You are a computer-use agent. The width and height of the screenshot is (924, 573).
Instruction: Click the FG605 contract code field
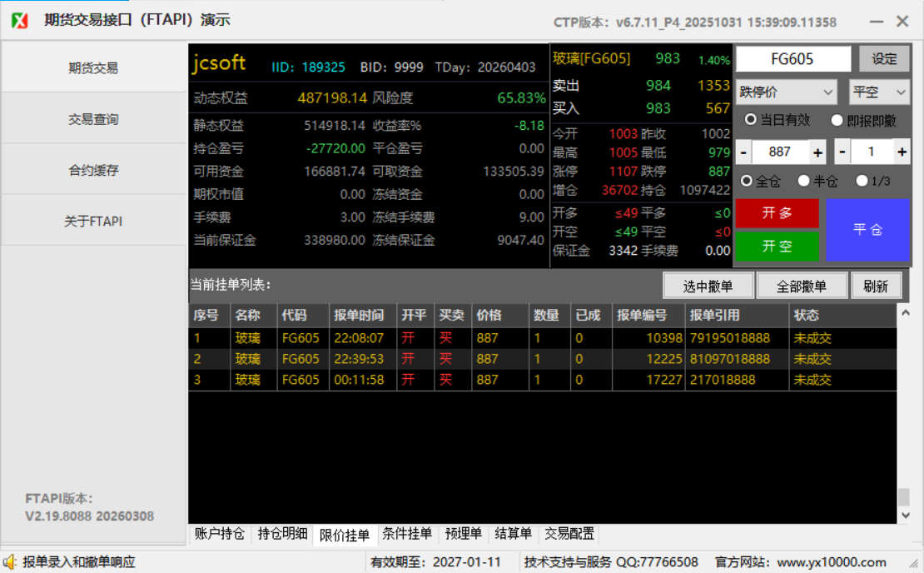792,59
